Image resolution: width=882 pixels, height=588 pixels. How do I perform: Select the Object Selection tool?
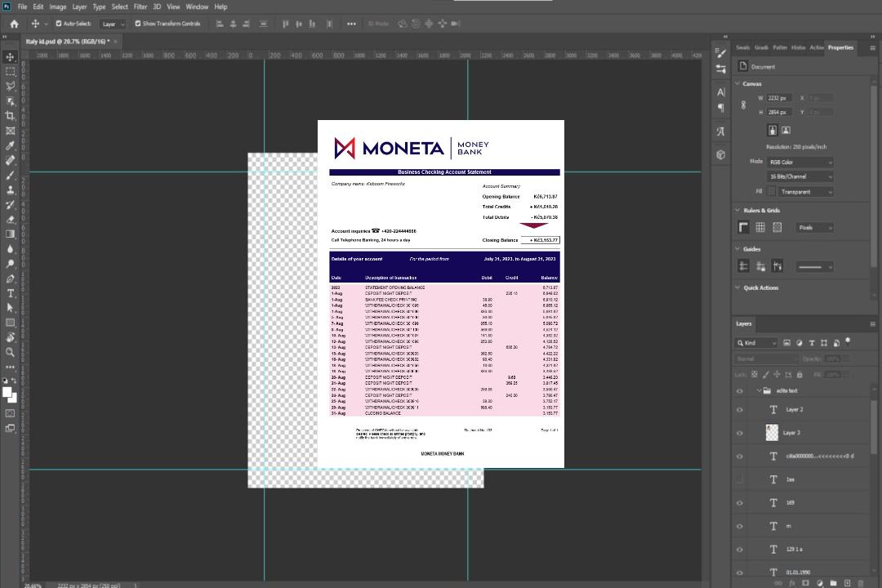click(x=10, y=101)
